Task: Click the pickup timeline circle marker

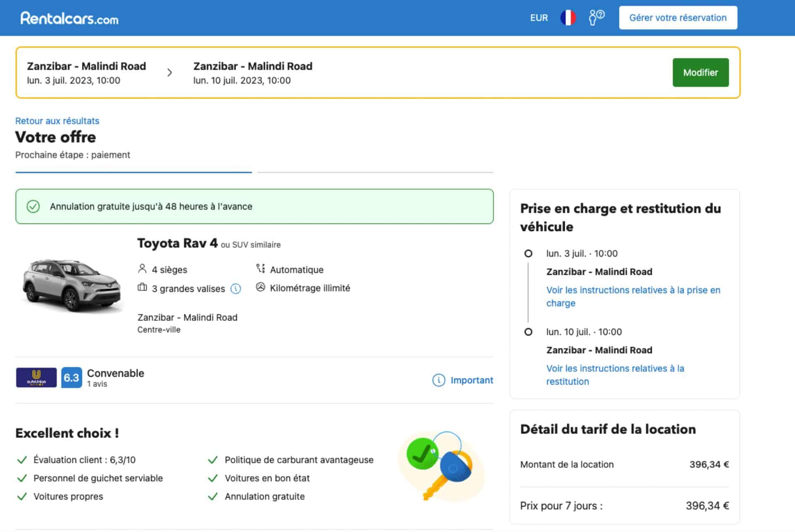Action: pos(528,253)
